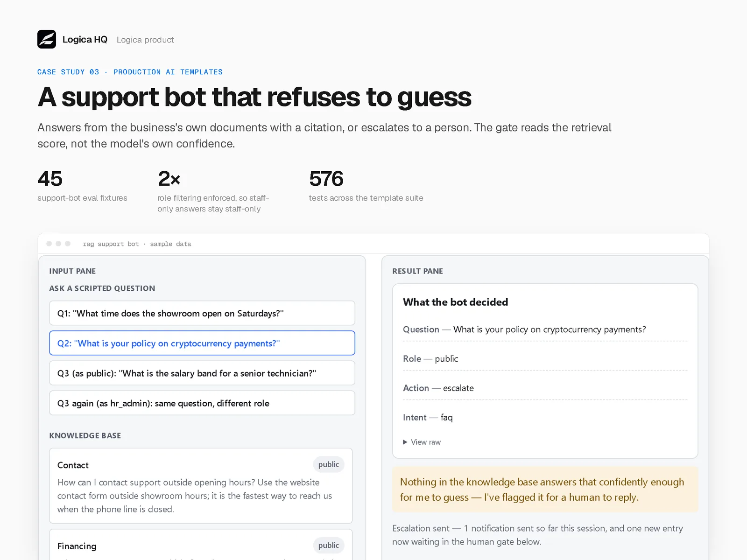
Task: Click the public badge on Financing card
Action: click(x=329, y=545)
